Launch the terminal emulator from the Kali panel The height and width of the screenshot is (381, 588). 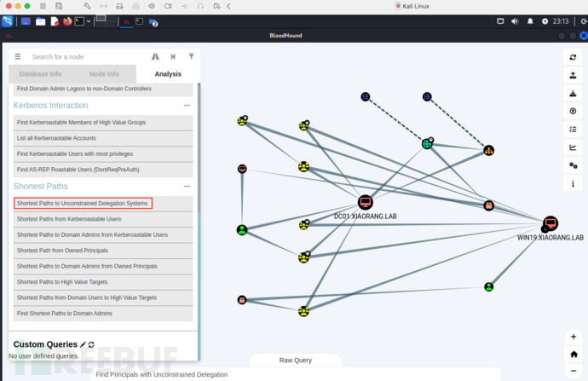point(79,21)
